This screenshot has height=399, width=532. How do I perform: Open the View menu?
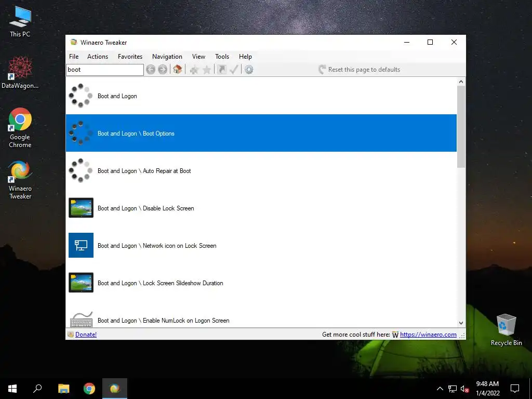pyautogui.click(x=198, y=57)
